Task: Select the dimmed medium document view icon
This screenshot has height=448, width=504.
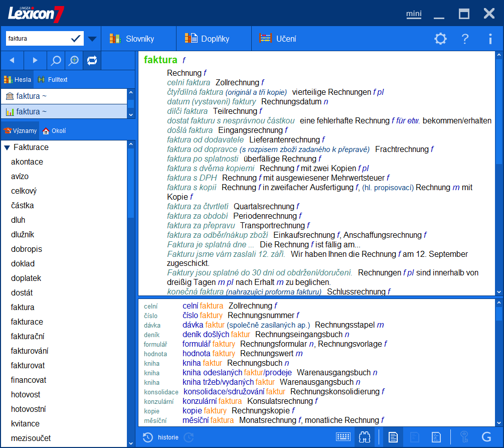Action: 415,437
